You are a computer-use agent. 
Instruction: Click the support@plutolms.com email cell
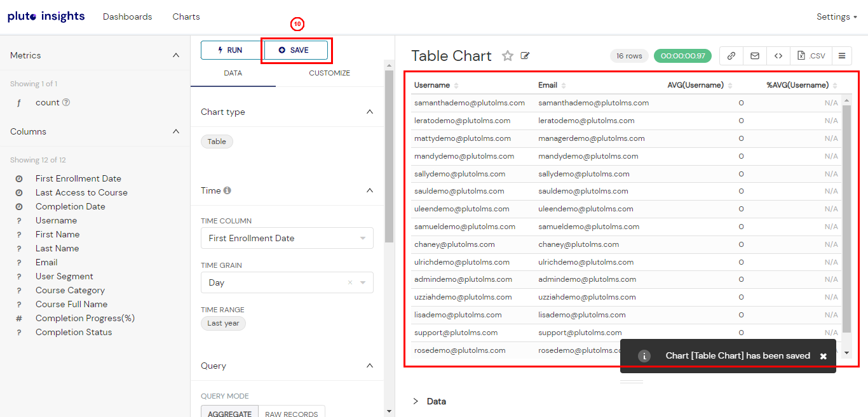point(580,333)
